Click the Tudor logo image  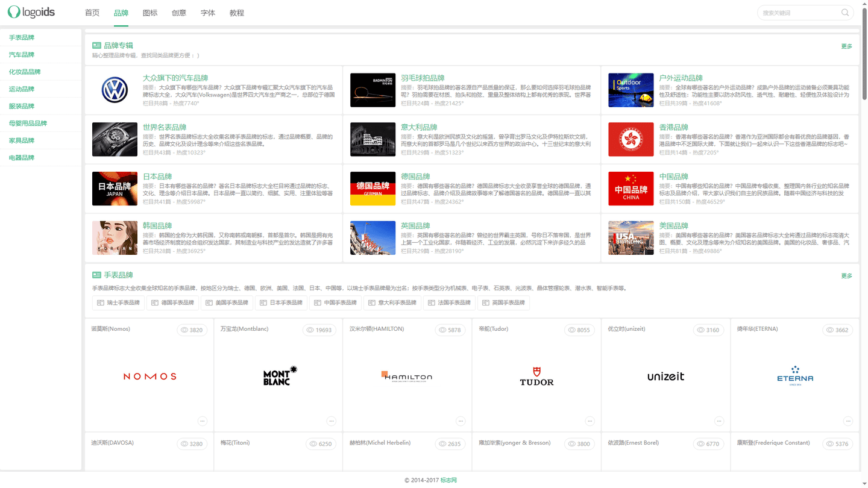click(536, 377)
